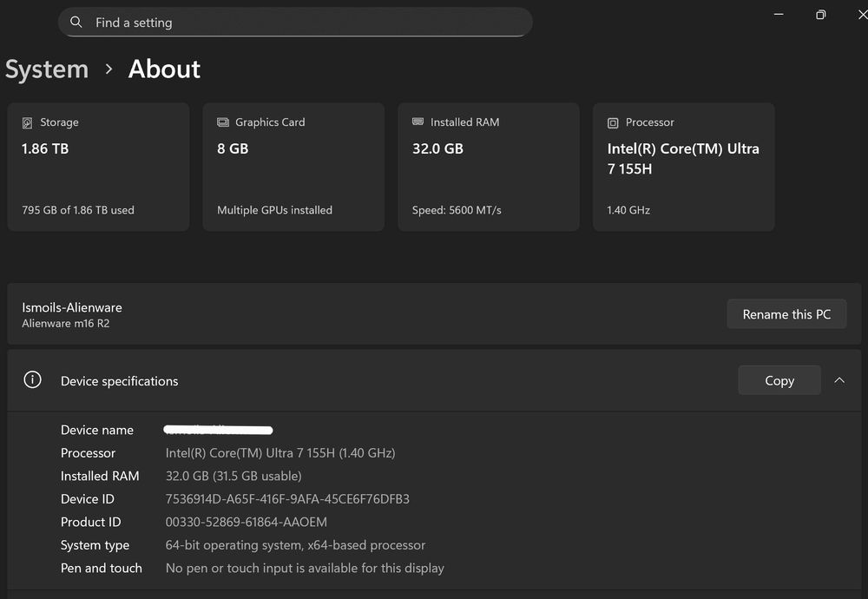Click the Device ID value text

287,499
